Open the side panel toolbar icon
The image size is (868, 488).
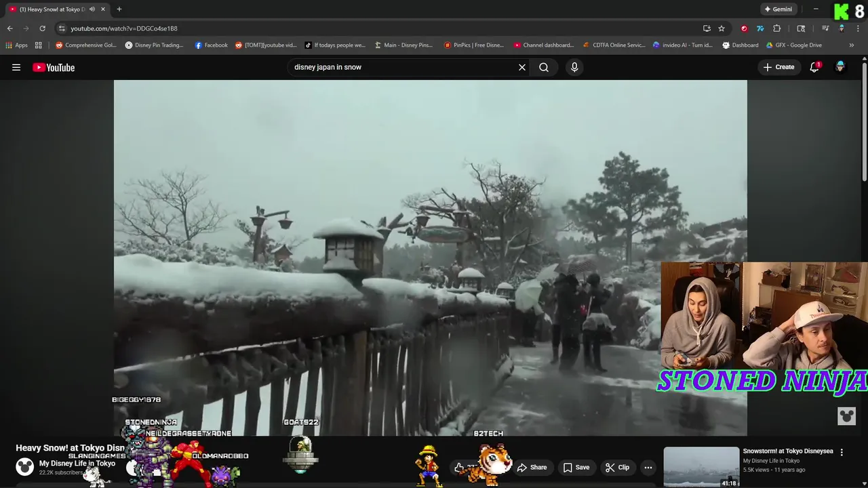point(801,28)
